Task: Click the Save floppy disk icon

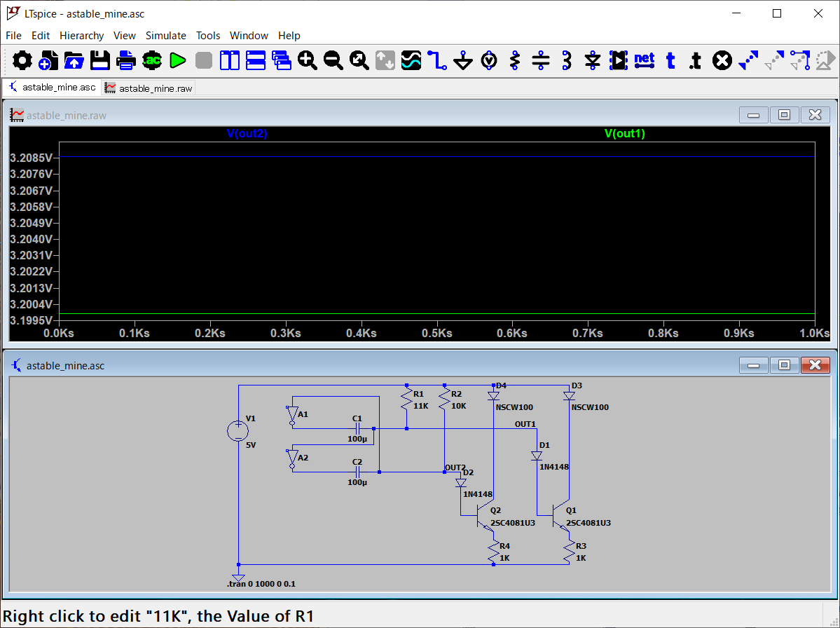Action: coord(100,61)
